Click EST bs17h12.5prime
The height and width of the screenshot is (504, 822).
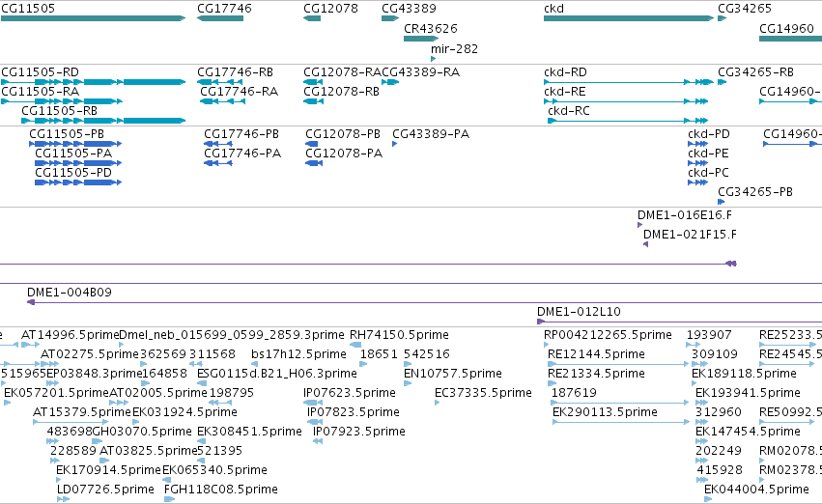[x=254, y=364]
